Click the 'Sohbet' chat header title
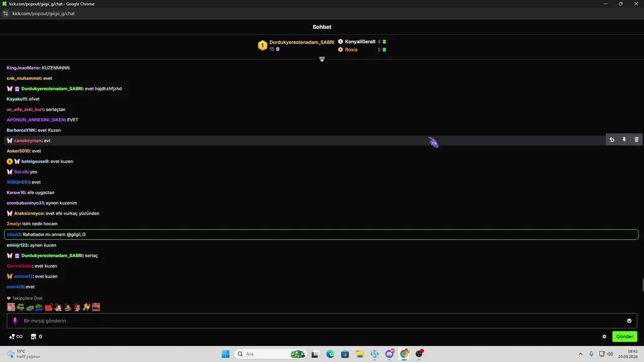644x362 pixels. click(322, 27)
